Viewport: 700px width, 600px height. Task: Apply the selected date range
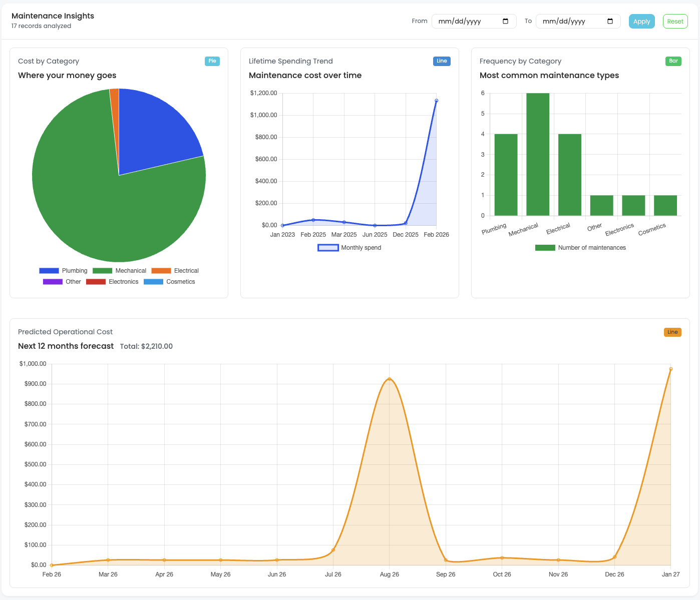pyautogui.click(x=641, y=21)
